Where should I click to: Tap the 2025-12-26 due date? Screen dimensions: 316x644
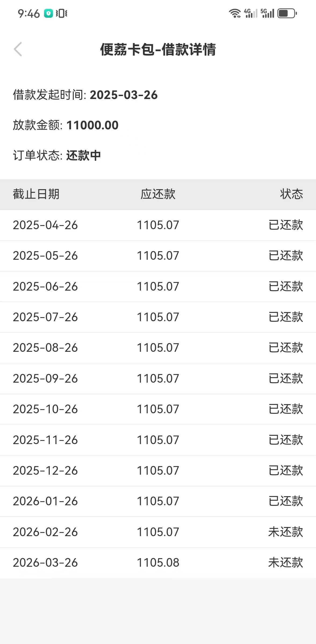[x=45, y=470]
